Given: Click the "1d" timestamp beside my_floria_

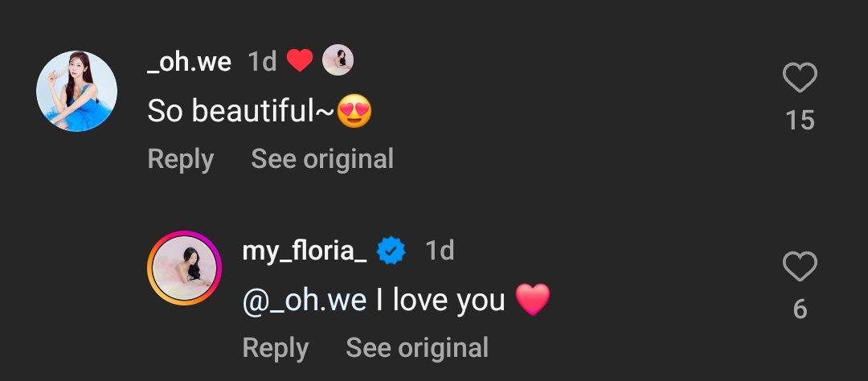Looking at the screenshot, I should tap(440, 251).
